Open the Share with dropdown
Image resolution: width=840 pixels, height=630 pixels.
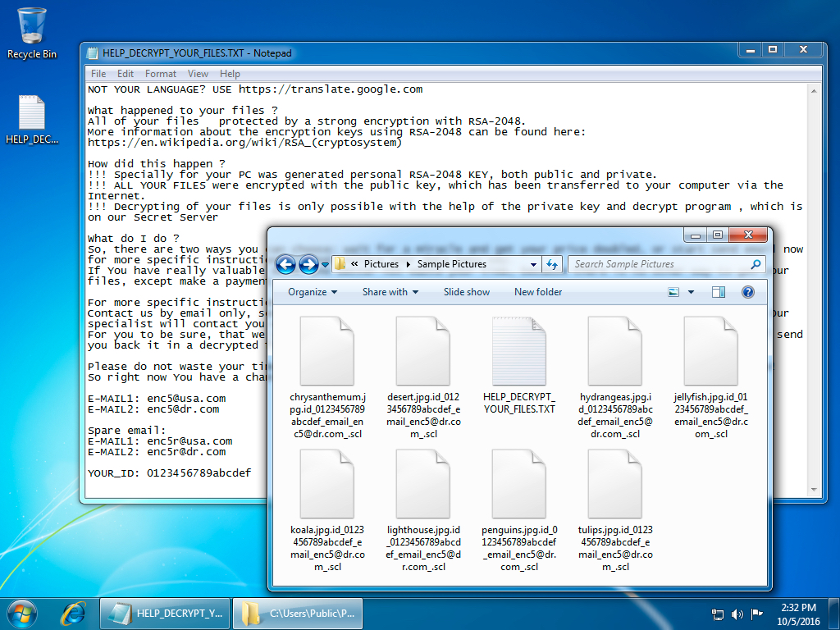click(390, 292)
